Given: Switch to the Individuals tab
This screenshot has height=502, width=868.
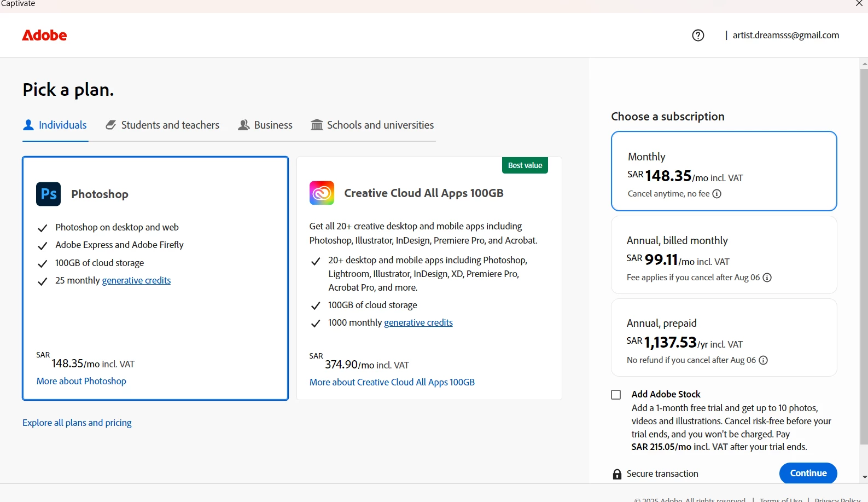Looking at the screenshot, I should pos(55,125).
